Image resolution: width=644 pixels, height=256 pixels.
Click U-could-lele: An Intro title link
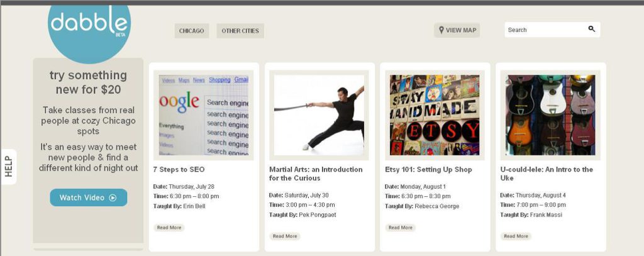pos(546,174)
